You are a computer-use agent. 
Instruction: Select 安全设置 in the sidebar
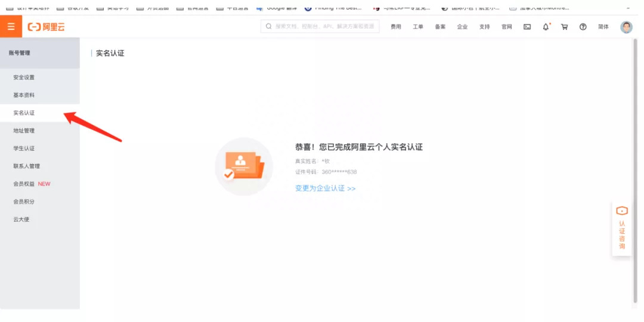pyautogui.click(x=24, y=78)
